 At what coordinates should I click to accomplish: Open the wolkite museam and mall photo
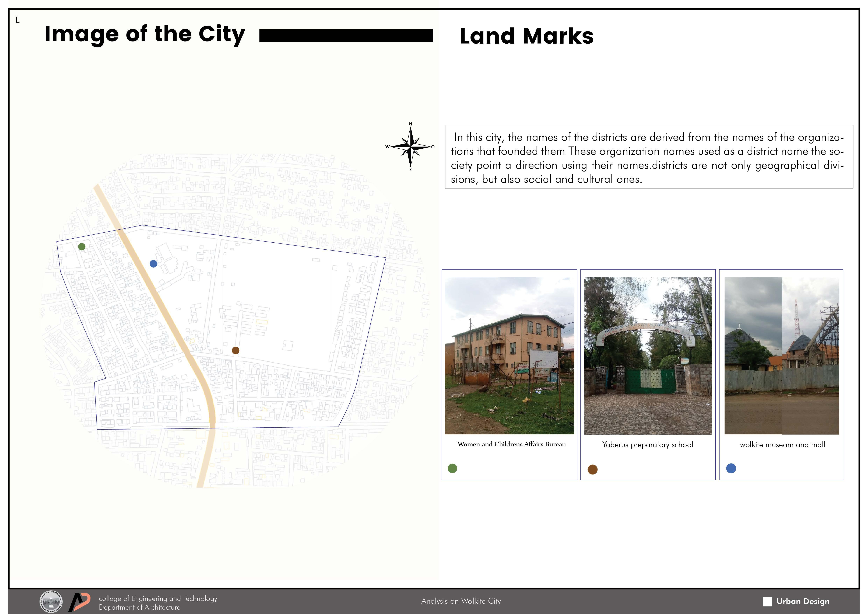(781, 356)
